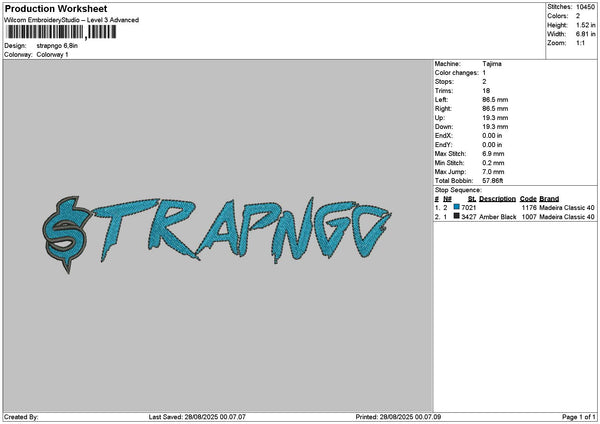
Task: Click the Stops value 2
Action: (484, 82)
